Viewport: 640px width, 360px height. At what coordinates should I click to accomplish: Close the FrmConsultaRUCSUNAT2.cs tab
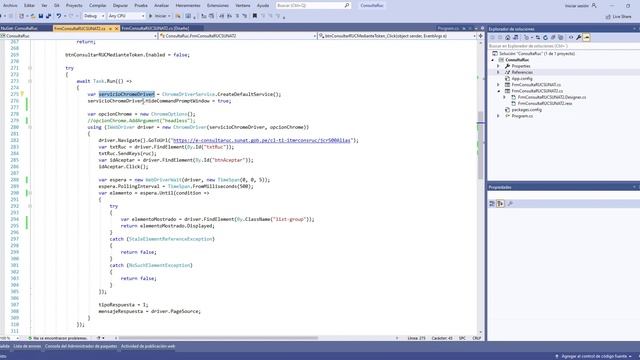116,29
